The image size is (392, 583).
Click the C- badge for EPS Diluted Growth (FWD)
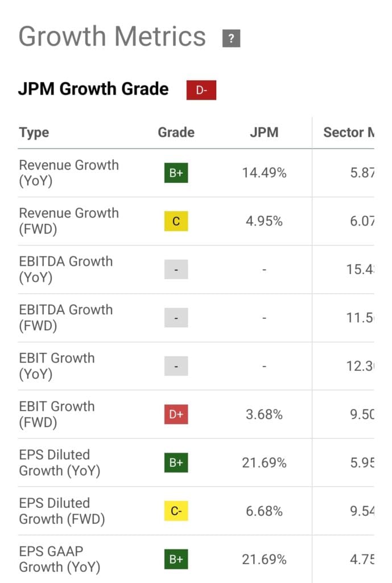pyautogui.click(x=176, y=511)
